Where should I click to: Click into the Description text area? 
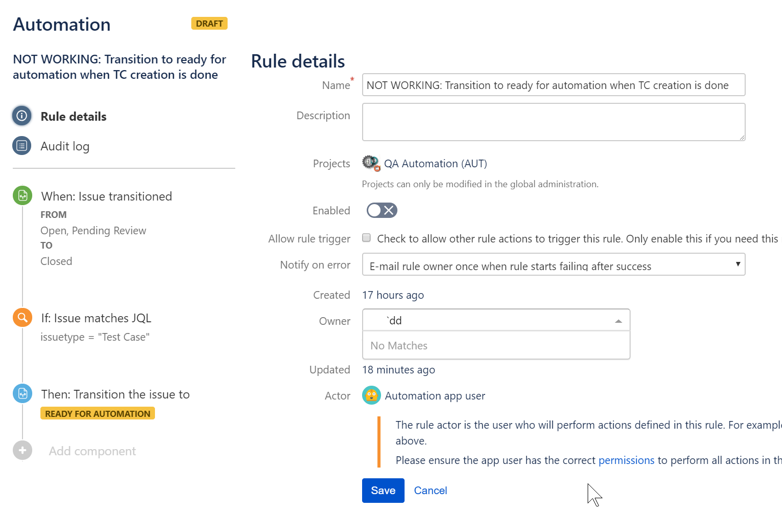click(553, 122)
